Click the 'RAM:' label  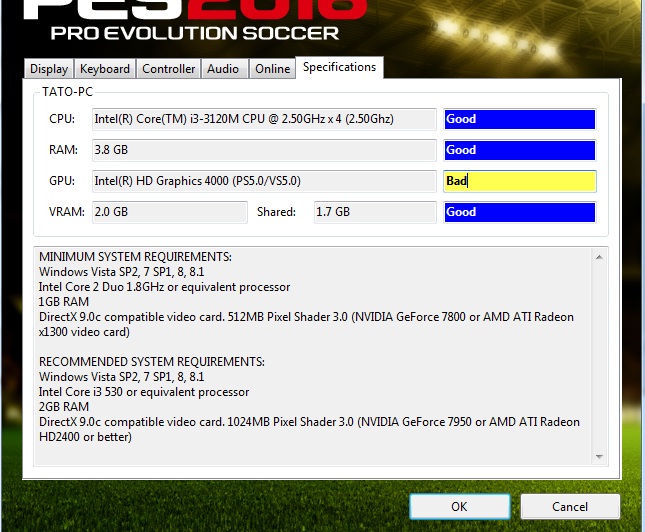coord(63,150)
